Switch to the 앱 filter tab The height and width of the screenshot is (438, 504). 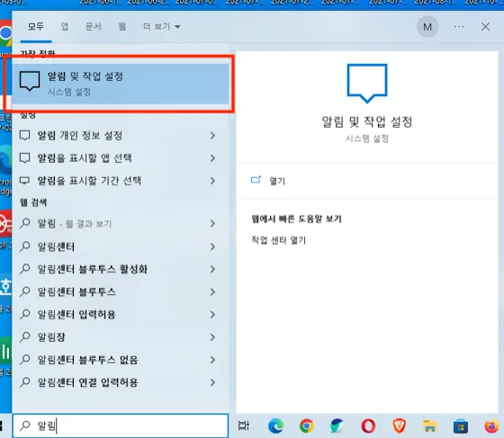click(x=65, y=26)
